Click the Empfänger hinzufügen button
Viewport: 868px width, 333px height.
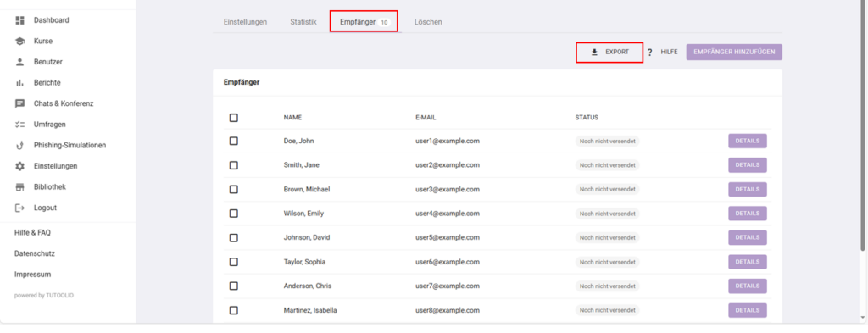click(734, 52)
